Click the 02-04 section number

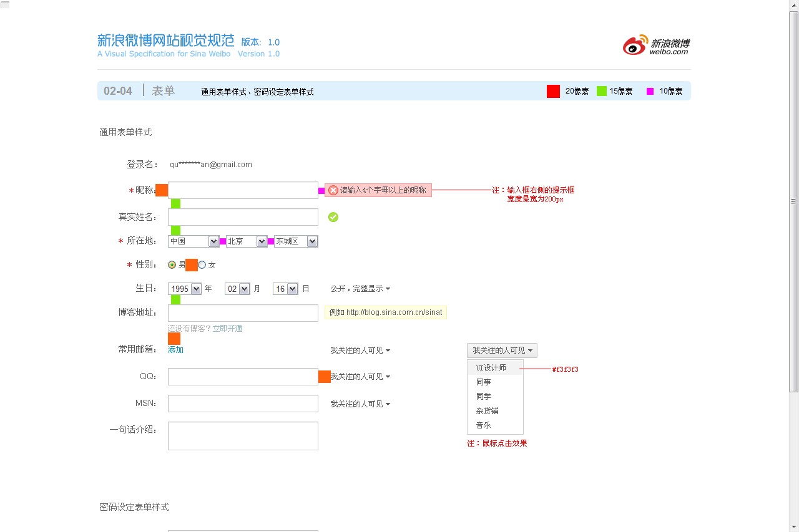[118, 91]
